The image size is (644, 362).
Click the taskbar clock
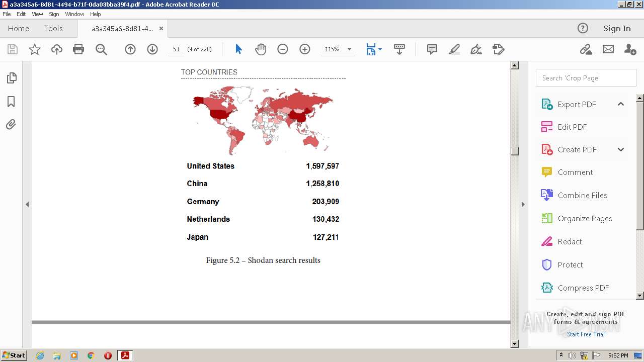point(618,355)
